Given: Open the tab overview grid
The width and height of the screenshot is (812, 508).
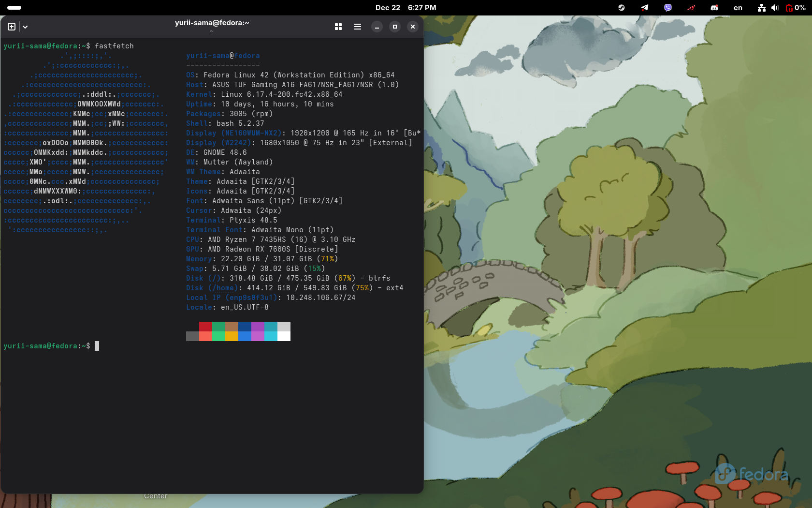Looking at the screenshot, I should (x=338, y=27).
